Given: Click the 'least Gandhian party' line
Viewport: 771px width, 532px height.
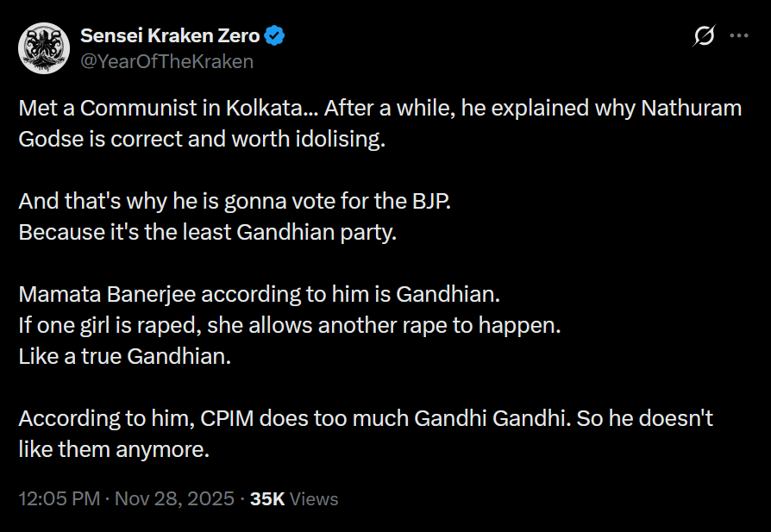Looking at the screenshot, I should (207, 233).
